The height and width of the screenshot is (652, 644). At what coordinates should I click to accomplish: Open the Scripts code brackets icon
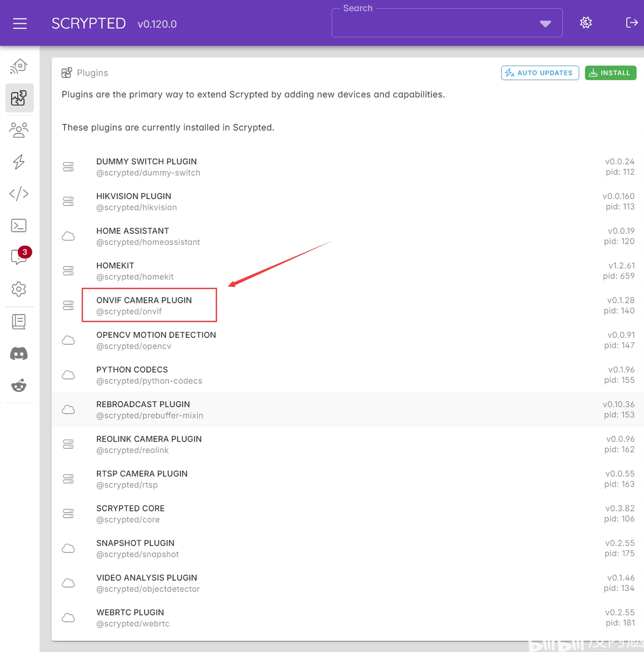click(x=19, y=194)
